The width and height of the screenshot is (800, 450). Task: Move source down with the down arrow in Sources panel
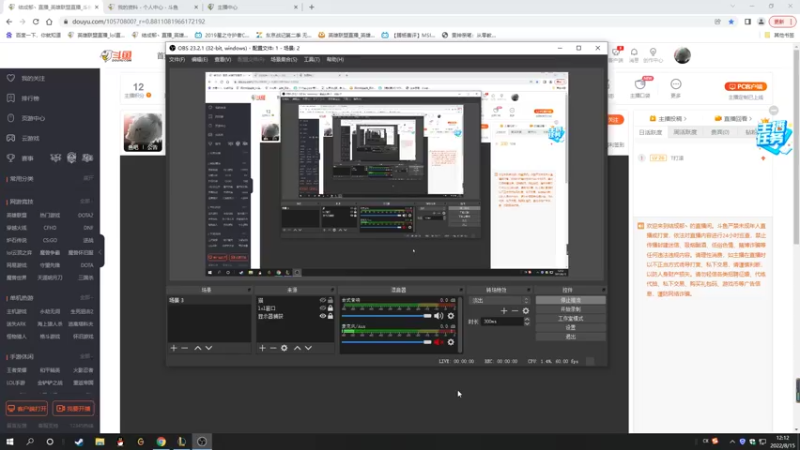tap(308, 348)
